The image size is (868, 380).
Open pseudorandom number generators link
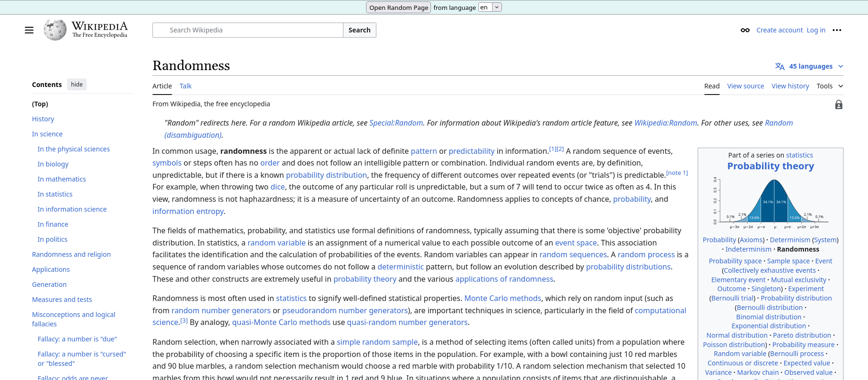[x=345, y=310]
